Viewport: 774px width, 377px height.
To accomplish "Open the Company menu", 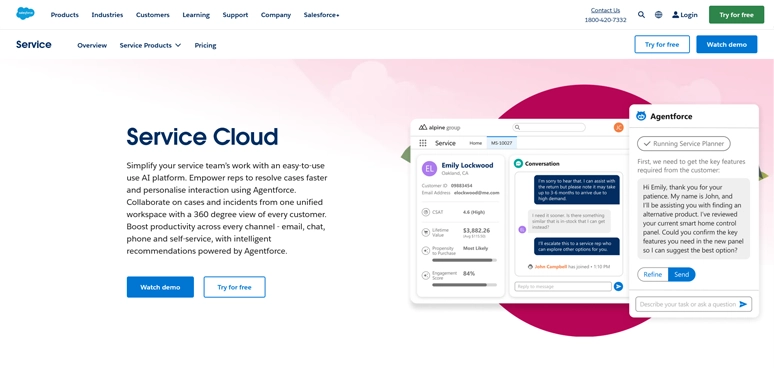I will pyautogui.click(x=276, y=15).
